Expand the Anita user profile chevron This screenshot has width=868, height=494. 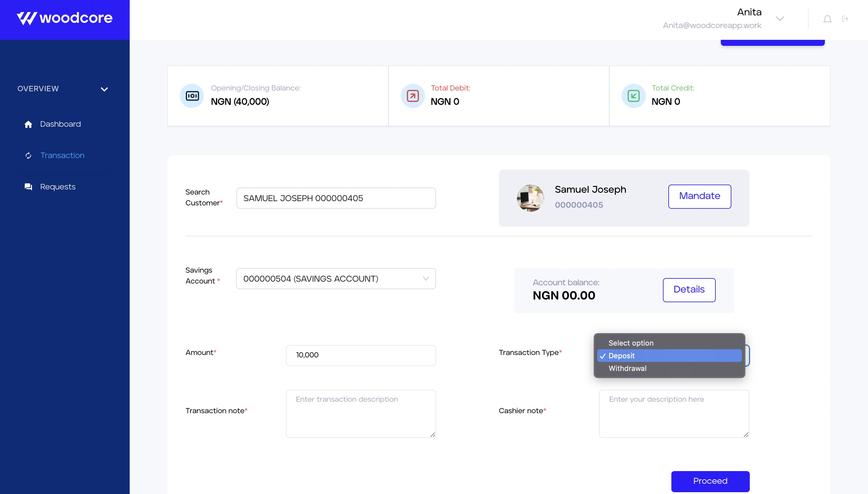click(780, 19)
